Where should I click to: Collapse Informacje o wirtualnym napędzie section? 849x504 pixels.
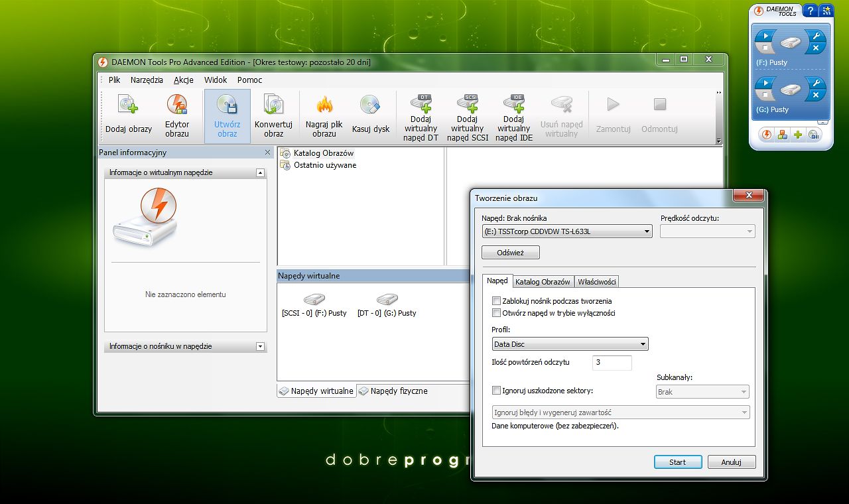260,172
